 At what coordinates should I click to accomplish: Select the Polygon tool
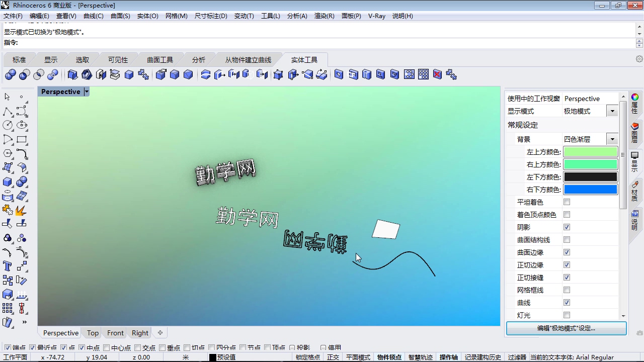point(8,153)
